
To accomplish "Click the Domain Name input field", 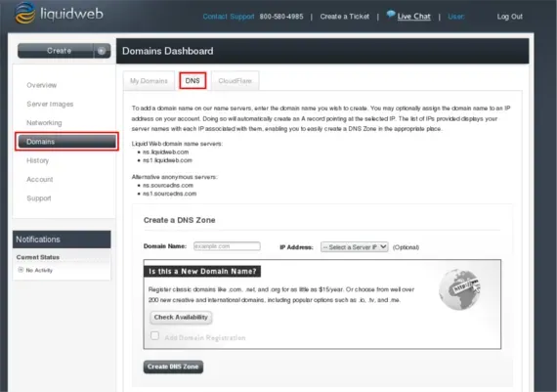I will click(227, 246).
